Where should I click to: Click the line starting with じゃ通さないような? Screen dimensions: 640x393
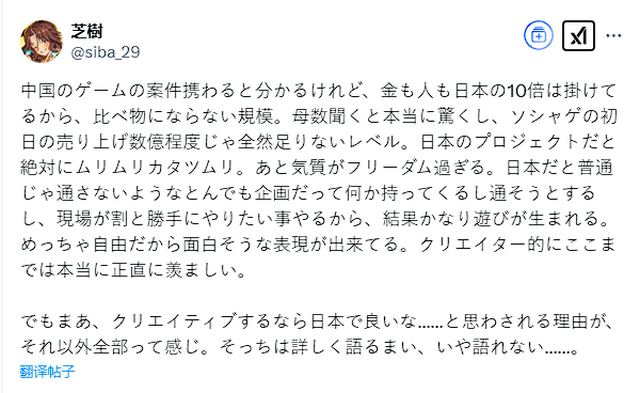tap(308, 193)
